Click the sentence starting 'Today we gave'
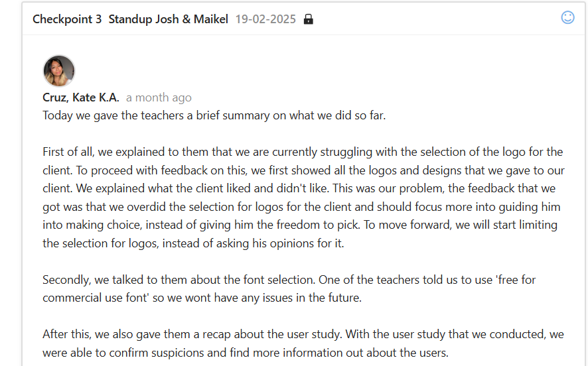 [x=214, y=115]
